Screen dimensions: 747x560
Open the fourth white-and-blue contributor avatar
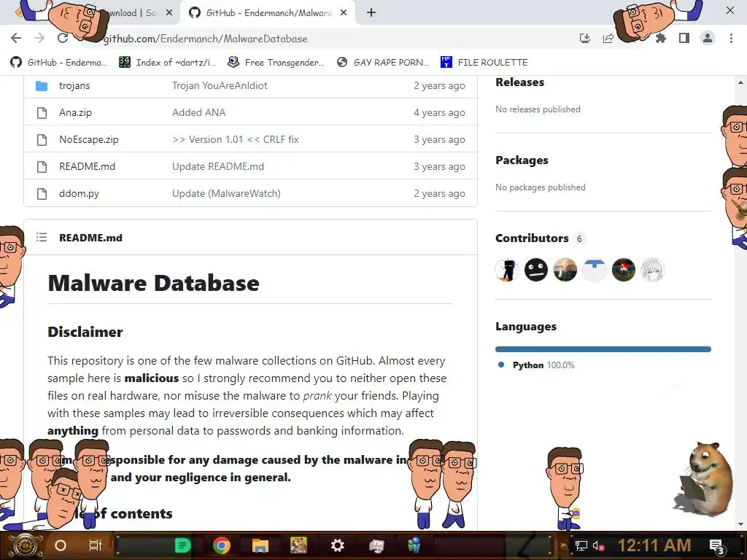[x=594, y=270]
